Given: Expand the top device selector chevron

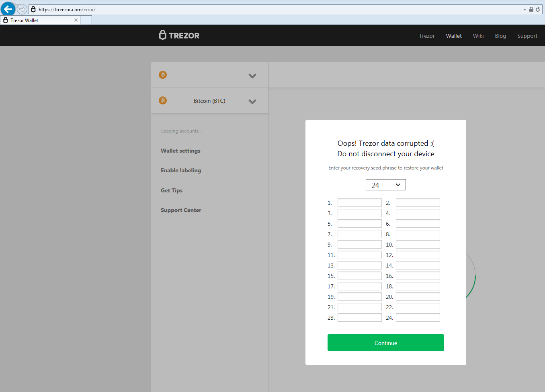Looking at the screenshot, I should point(252,76).
